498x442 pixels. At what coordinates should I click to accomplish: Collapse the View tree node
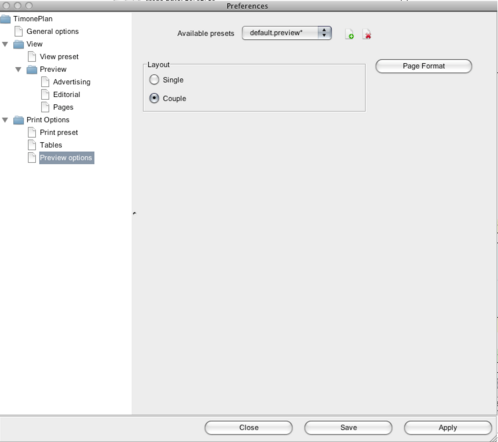click(5, 44)
